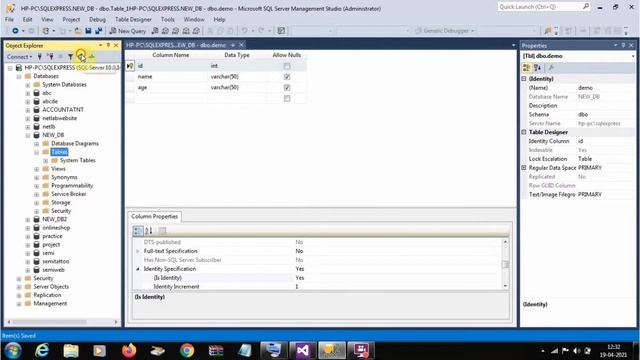
Task: Click the Alphabetical sort icon in the Properties panel
Action: click(x=537, y=68)
